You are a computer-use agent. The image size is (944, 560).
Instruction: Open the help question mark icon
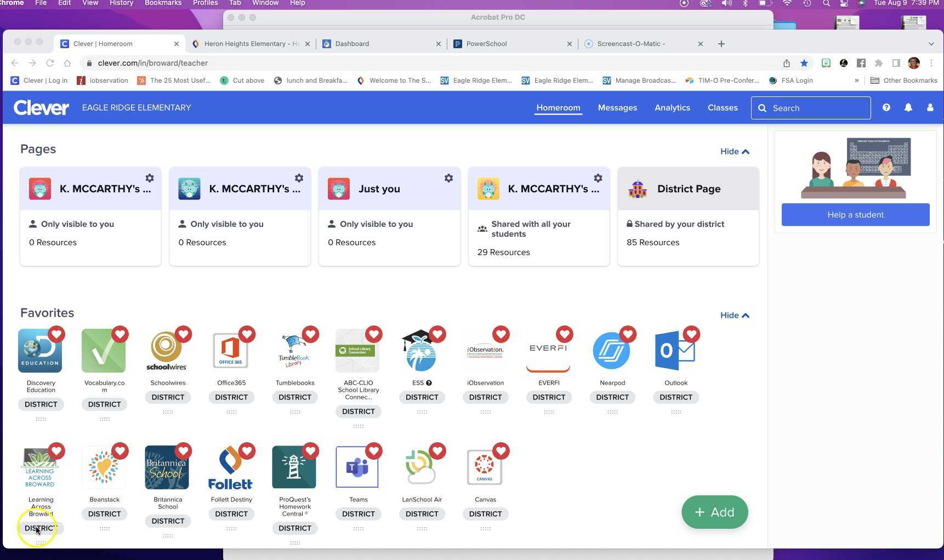coord(886,108)
